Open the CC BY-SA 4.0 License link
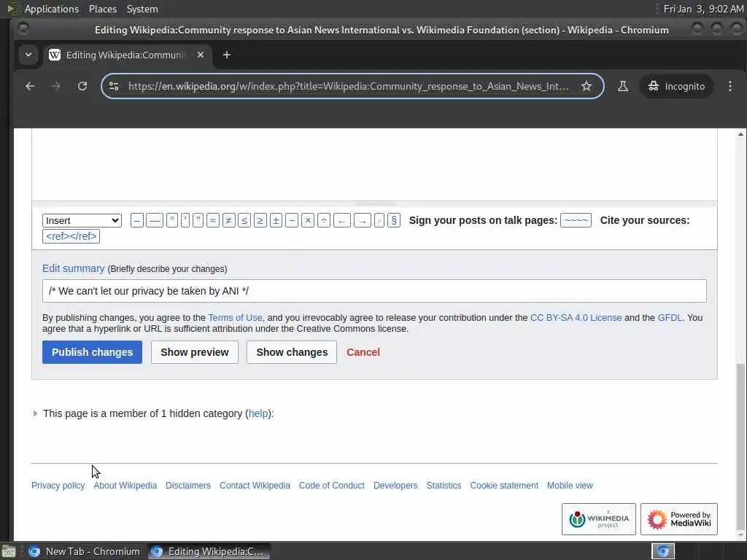 576,318
